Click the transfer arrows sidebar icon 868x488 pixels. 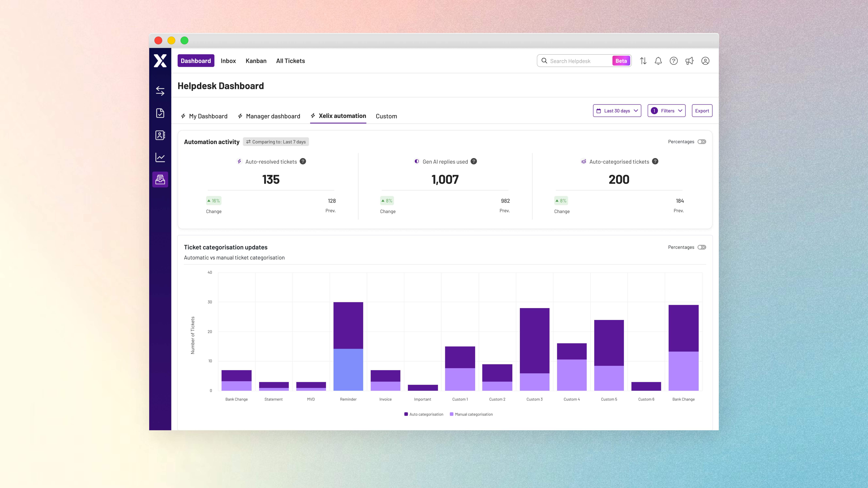(x=160, y=91)
